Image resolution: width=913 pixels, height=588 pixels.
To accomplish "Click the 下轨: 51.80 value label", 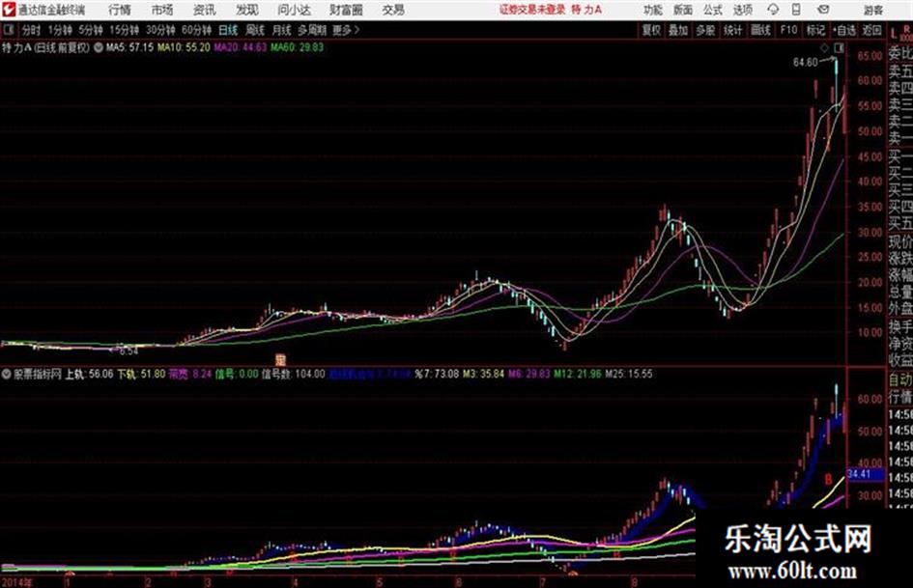I will pyautogui.click(x=141, y=375).
